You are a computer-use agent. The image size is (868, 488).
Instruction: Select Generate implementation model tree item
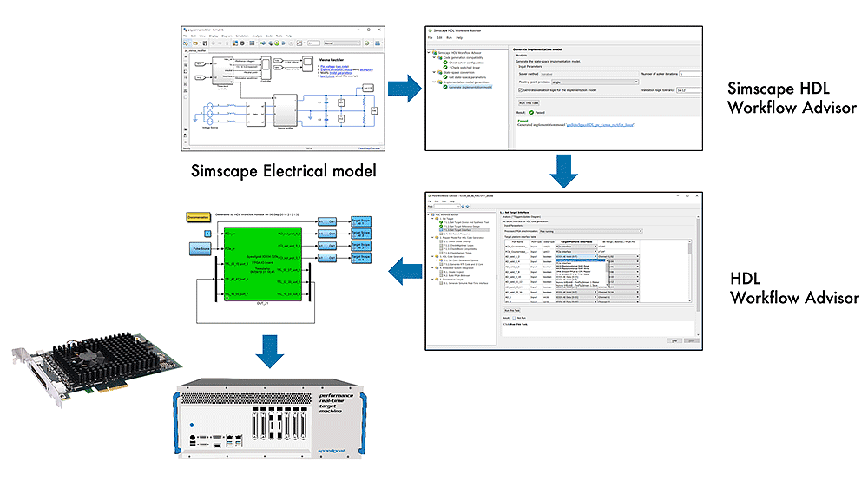470,87
